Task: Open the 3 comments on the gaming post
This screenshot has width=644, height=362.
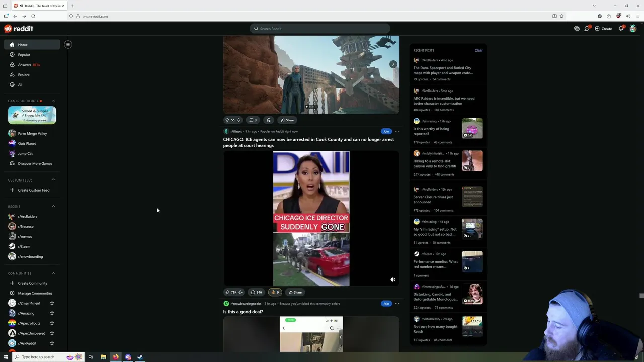Action: 253,120
